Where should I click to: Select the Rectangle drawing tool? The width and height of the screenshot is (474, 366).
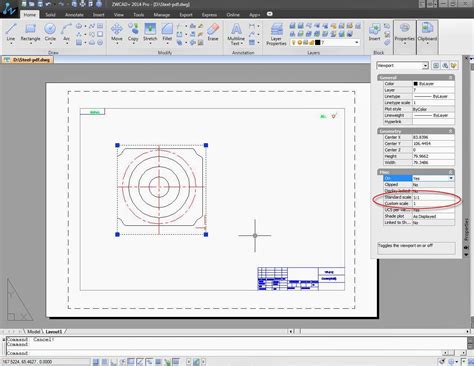[30, 33]
